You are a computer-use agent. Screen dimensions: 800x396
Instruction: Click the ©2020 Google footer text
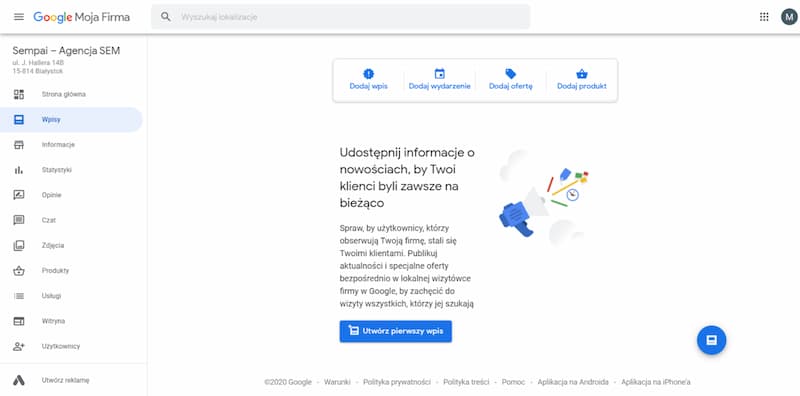coord(288,382)
